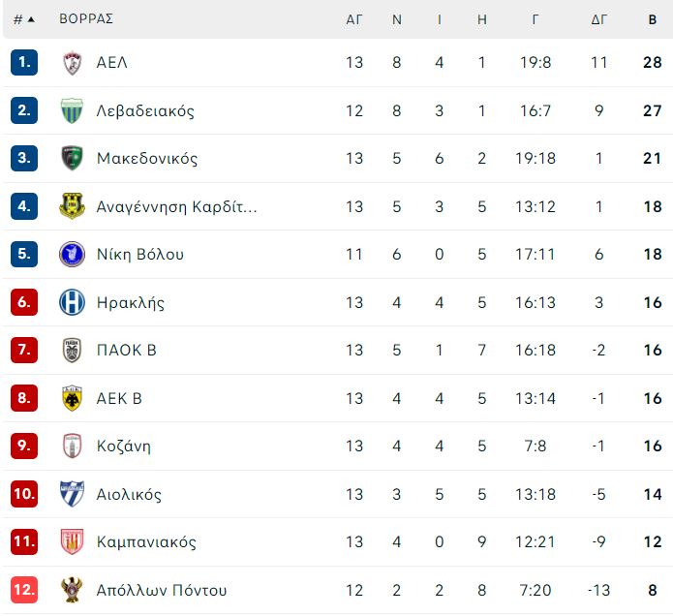673x616 pixels.
Task: Select the Απόλλων Πόντου eagle crest
Action: pyautogui.click(x=72, y=590)
